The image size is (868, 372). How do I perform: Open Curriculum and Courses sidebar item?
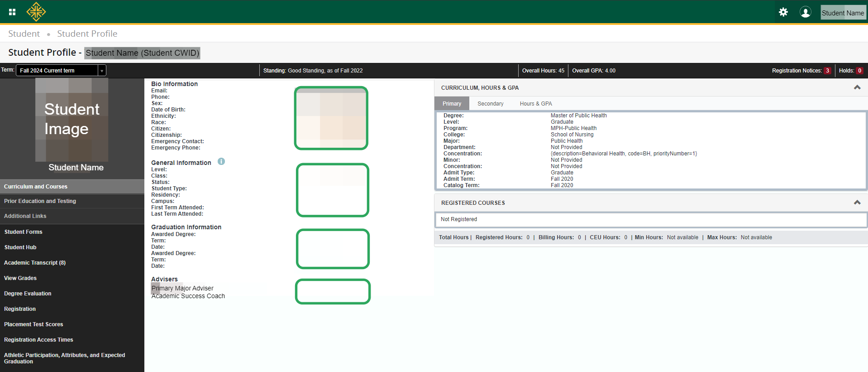[x=72, y=186]
